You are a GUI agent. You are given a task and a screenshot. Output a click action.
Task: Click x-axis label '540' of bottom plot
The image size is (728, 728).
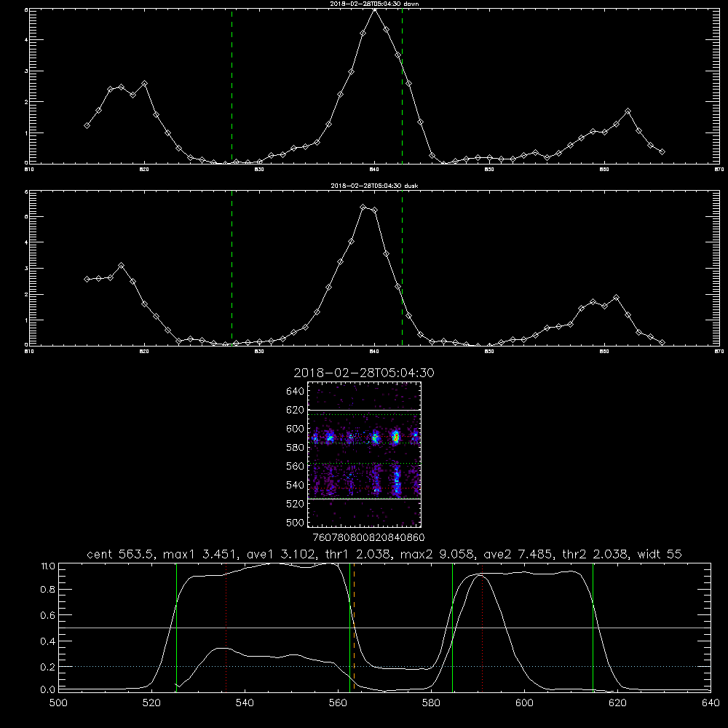(245, 703)
